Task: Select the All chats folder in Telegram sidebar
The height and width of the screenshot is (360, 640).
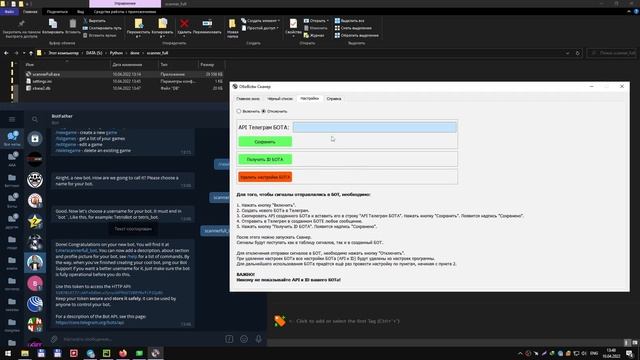Action: point(12,138)
